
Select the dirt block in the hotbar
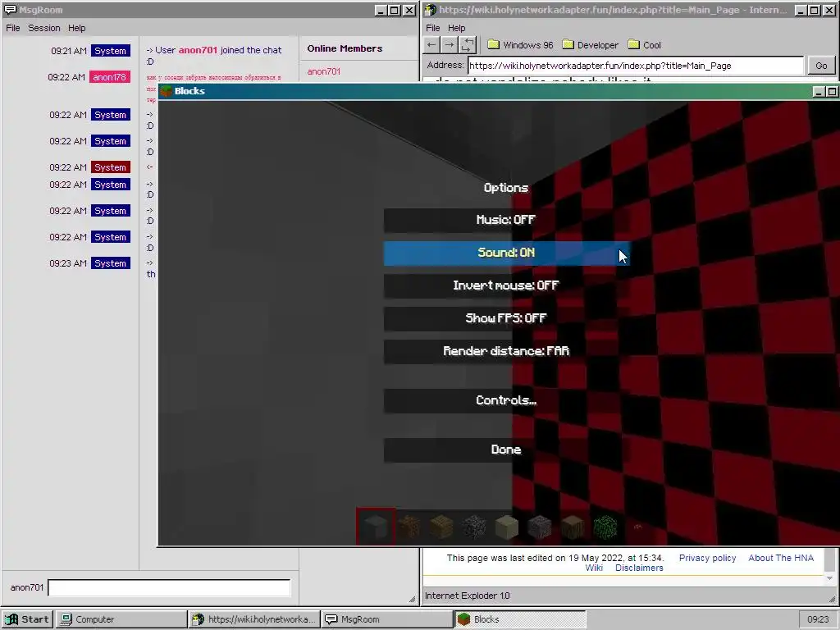pos(409,527)
